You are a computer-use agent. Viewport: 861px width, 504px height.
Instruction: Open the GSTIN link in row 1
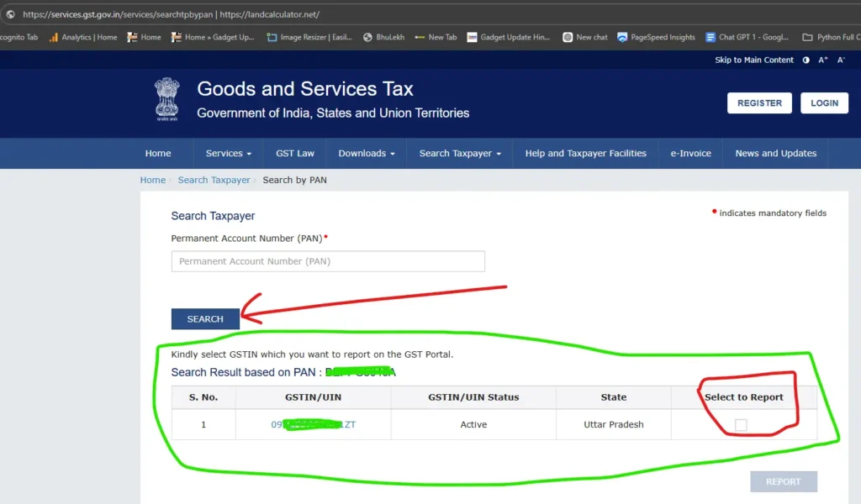(313, 424)
